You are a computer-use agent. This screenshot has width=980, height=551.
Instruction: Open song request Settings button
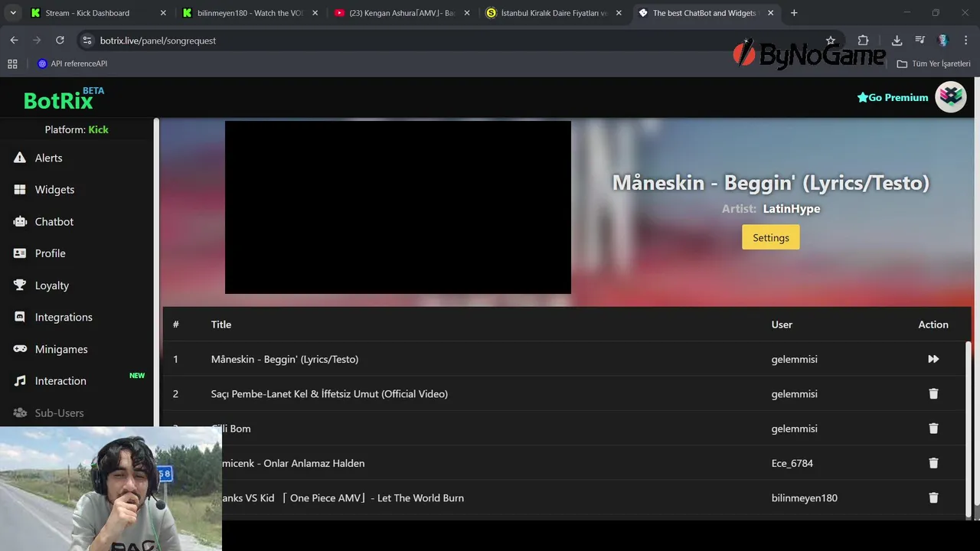pos(771,237)
